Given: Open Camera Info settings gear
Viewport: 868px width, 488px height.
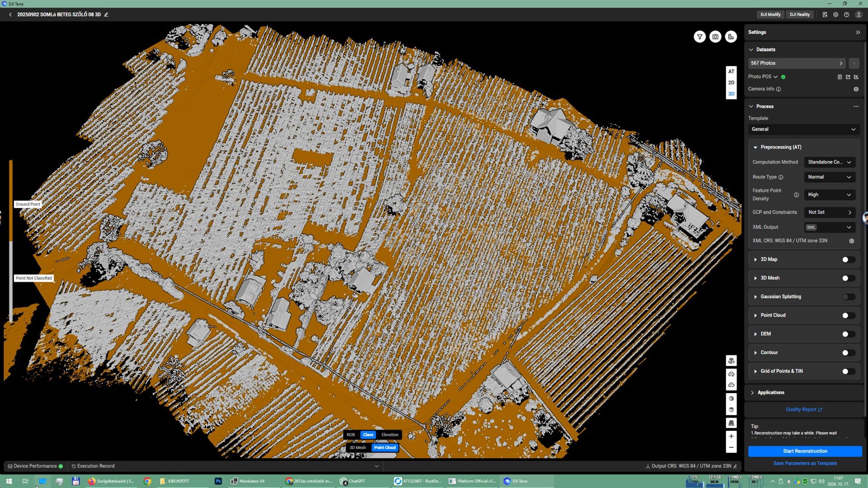Looking at the screenshot, I should pos(856,89).
